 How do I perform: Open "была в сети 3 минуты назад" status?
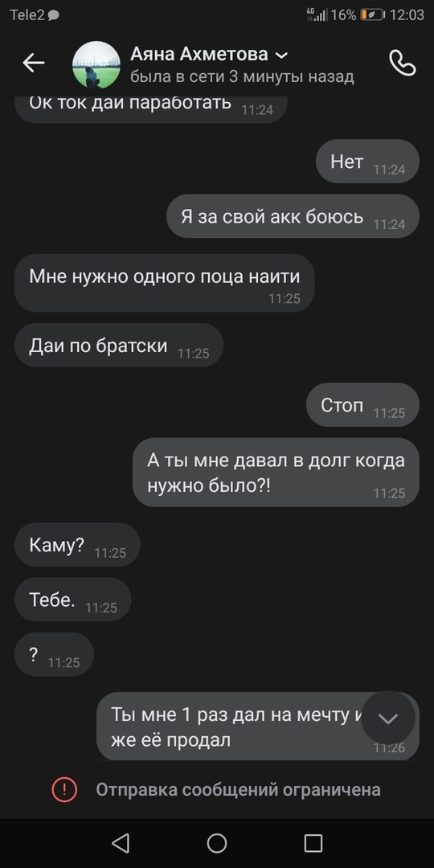coord(242,76)
